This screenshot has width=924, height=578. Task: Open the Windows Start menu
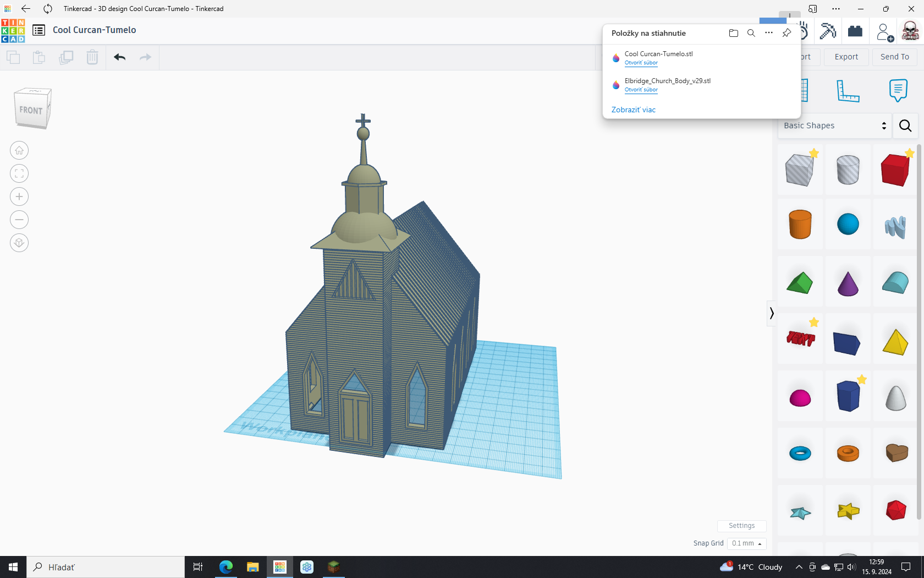pyautogui.click(x=13, y=567)
